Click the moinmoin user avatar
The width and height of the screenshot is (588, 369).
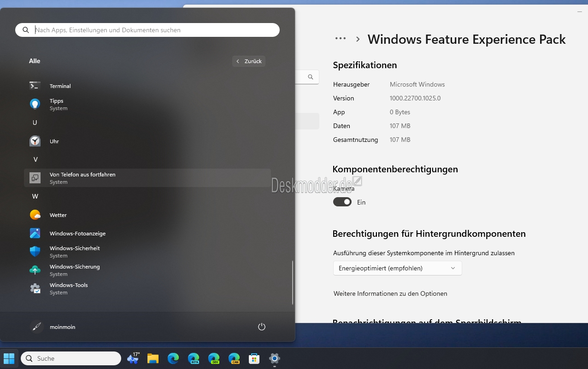36,327
